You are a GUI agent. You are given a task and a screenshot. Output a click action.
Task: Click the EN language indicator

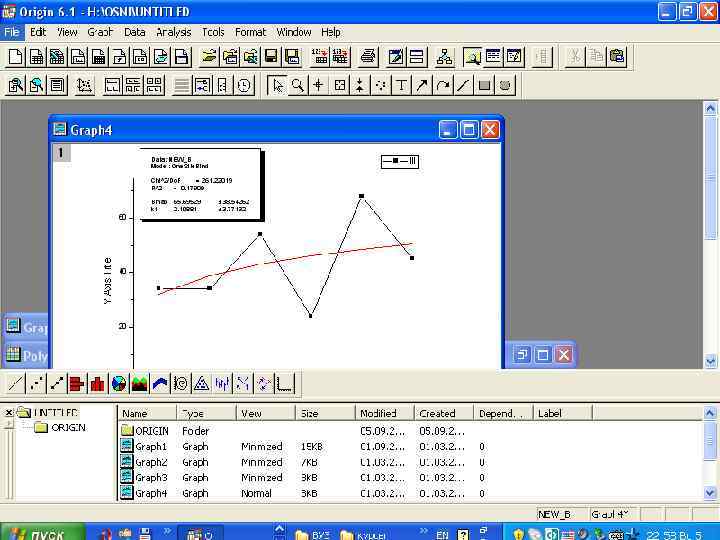442,534
